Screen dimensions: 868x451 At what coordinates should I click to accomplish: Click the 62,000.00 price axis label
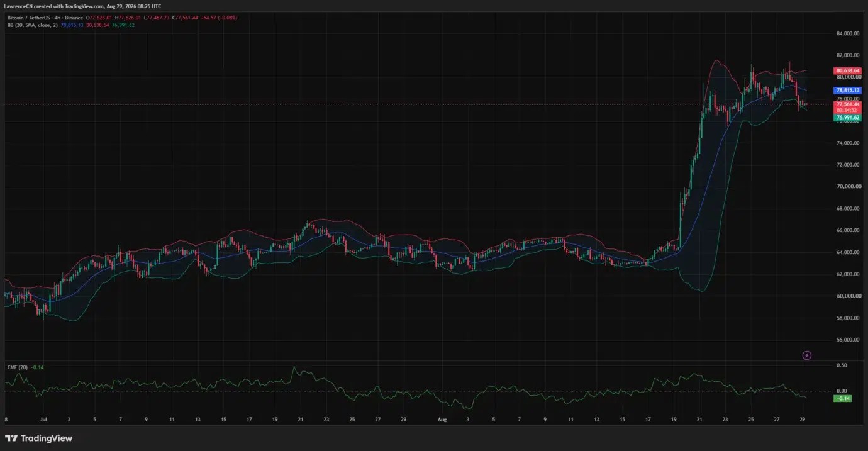848,274
